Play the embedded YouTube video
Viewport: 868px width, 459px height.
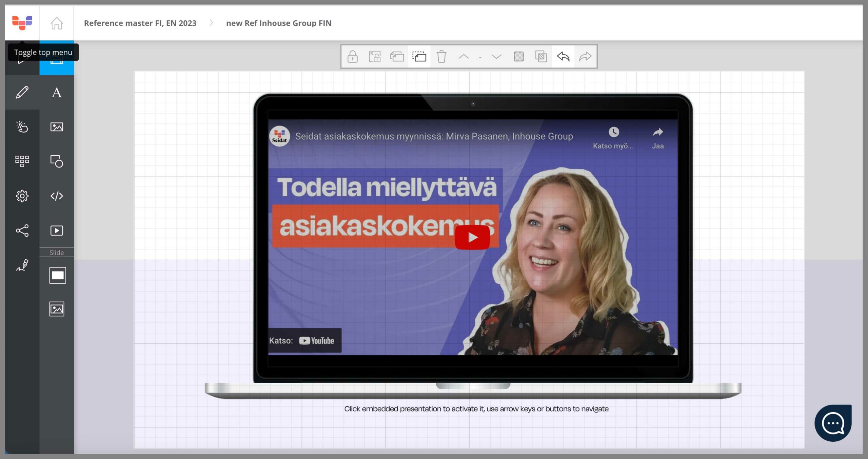pyautogui.click(x=472, y=237)
